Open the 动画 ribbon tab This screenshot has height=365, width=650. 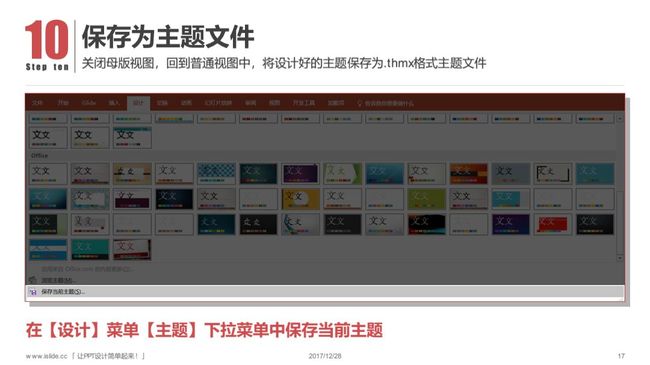click(186, 102)
